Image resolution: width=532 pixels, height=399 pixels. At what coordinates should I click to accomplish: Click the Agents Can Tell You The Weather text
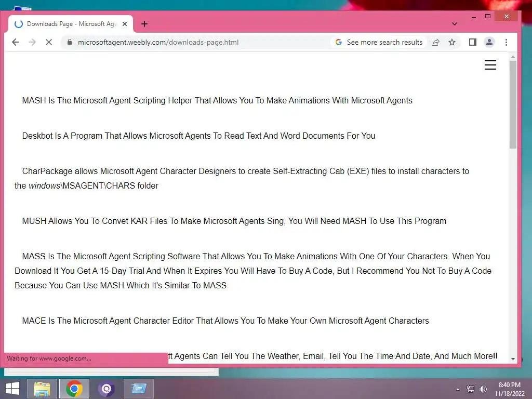[333, 356]
